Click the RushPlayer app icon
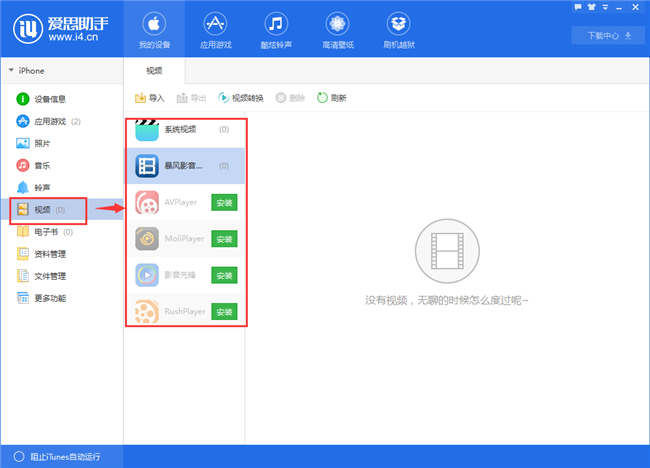 [x=147, y=312]
